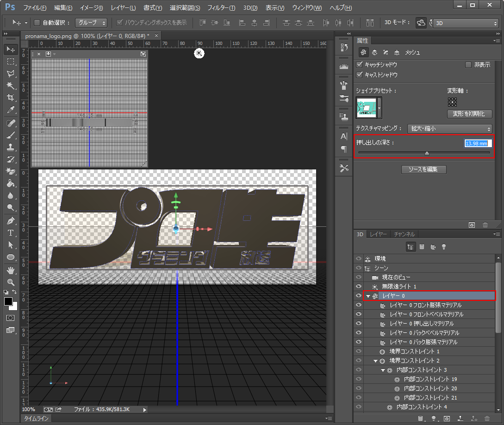Enable the 非表示 checkbox
This screenshot has height=425, width=504.
tap(468, 65)
